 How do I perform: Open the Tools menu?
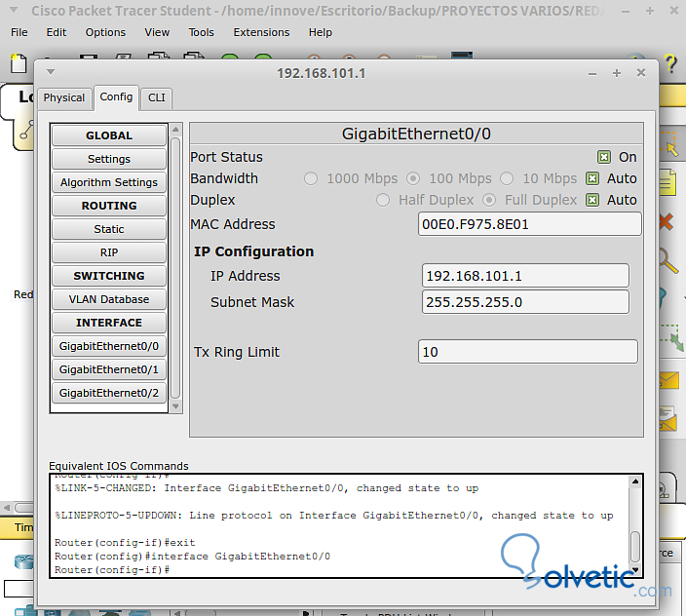click(202, 32)
